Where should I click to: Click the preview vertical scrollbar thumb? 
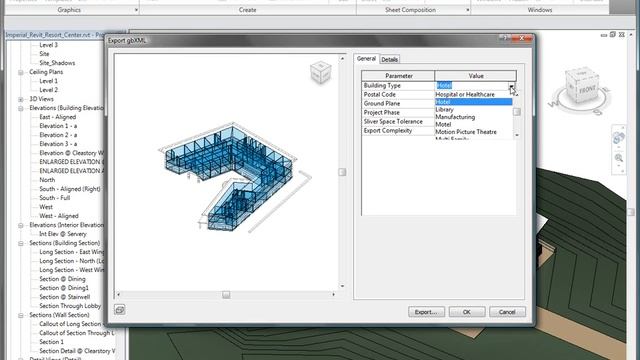342,172
